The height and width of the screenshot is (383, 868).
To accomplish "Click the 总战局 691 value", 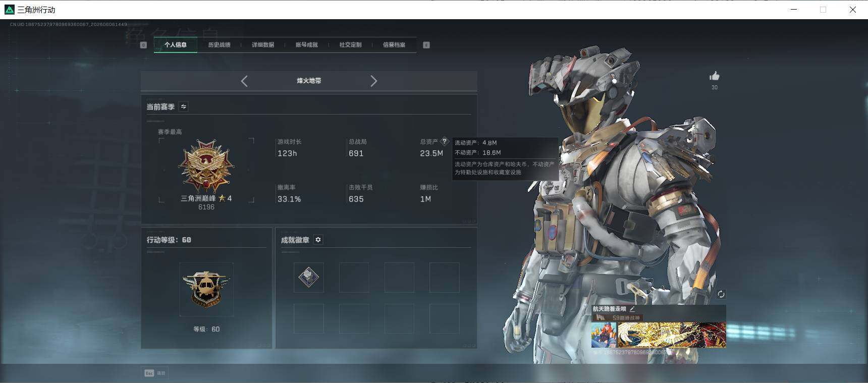I will click(x=356, y=153).
